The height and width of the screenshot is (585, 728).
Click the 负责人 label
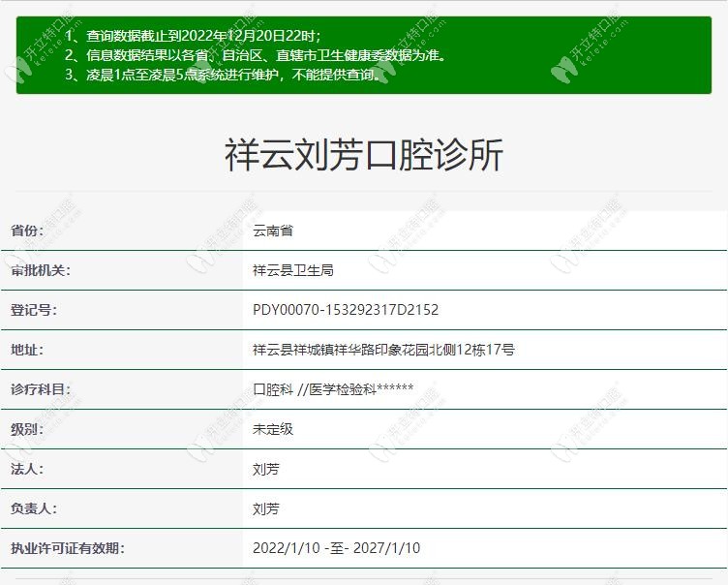[x=34, y=508]
